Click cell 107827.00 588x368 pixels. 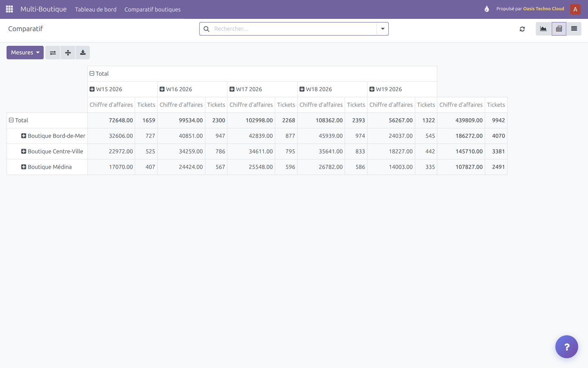tap(461, 167)
